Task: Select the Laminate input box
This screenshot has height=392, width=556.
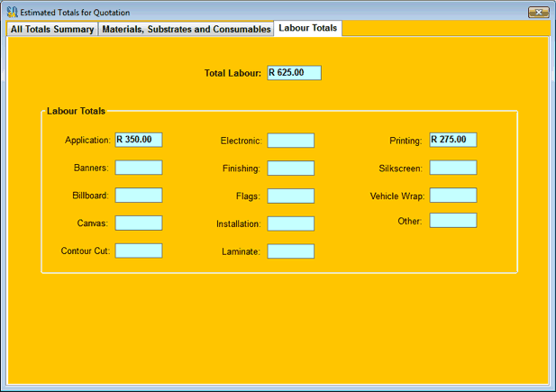Action: pos(291,251)
